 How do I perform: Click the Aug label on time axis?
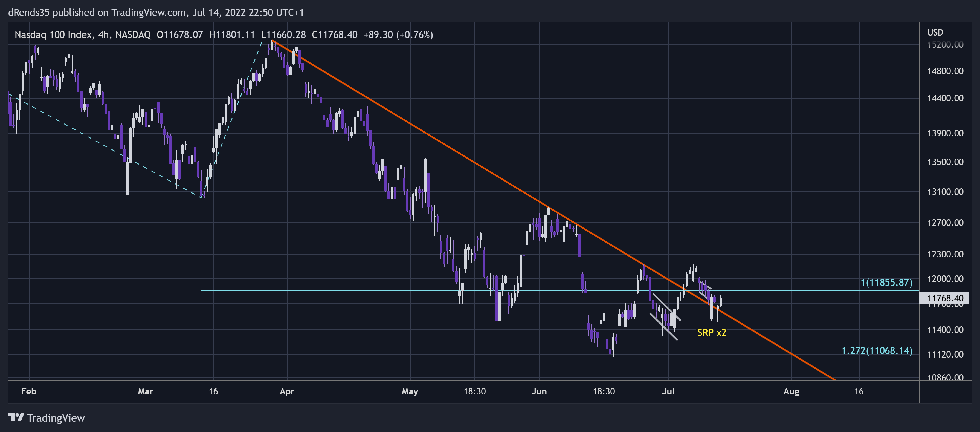pyautogui.click(x=791, y=391)
